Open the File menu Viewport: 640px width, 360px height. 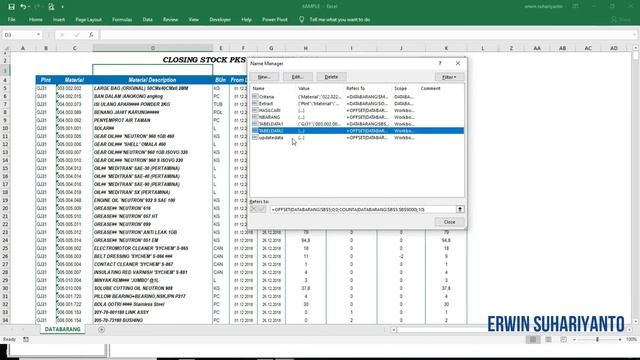point(11,20)
